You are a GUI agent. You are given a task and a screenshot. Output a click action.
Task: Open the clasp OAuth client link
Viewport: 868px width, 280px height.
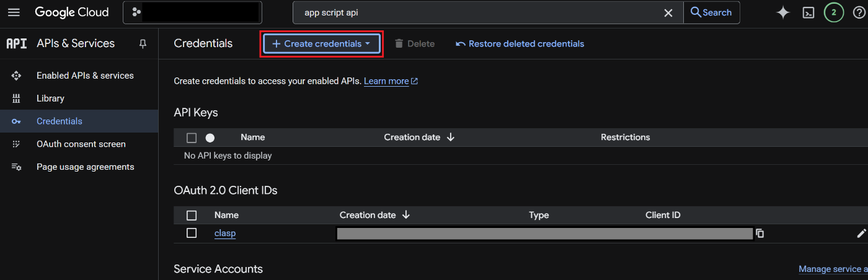click(x=225, y=234)
